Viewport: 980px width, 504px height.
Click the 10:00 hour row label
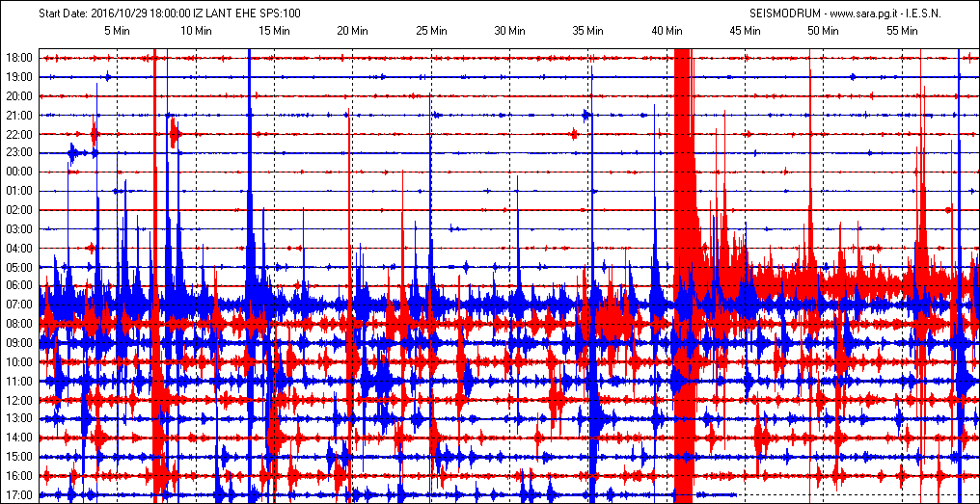[x=18, y=362]
